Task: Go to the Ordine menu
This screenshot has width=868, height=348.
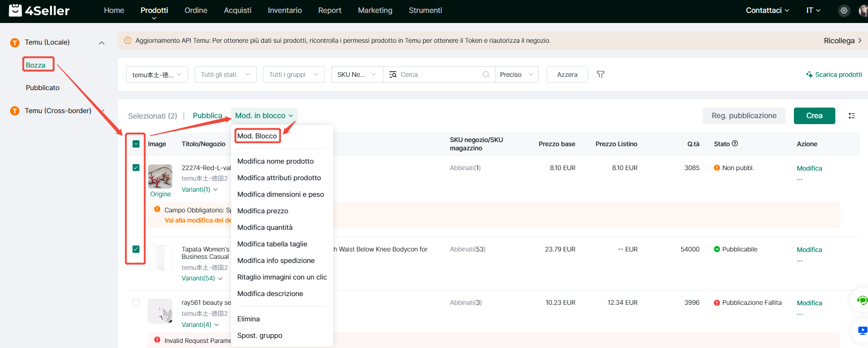Action: (x=196, y=10)
